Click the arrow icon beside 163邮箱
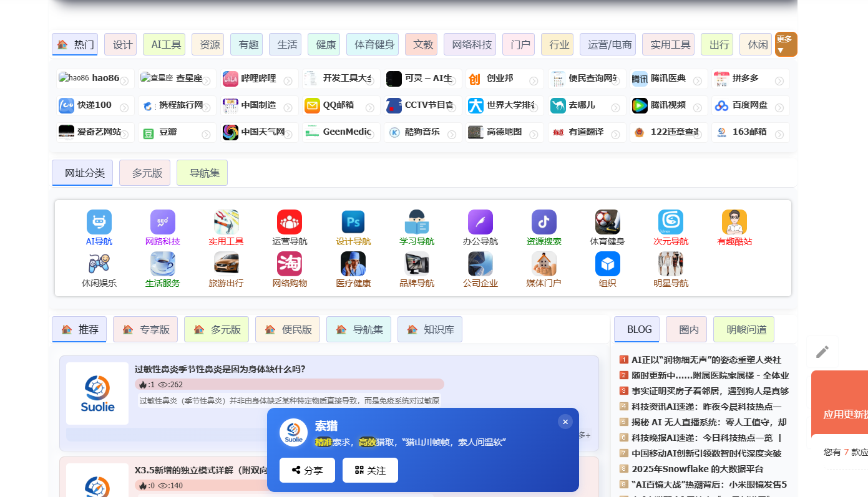 click(x=779, y=135)
